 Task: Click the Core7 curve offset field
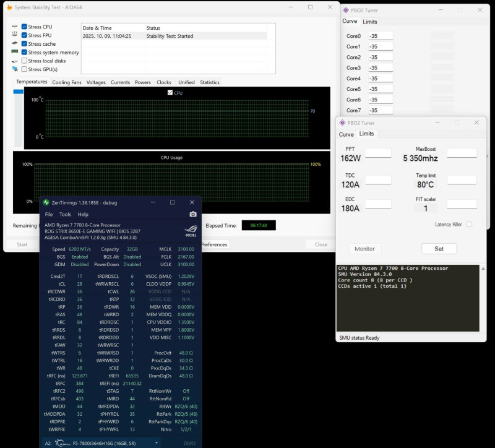coord(381,110)
